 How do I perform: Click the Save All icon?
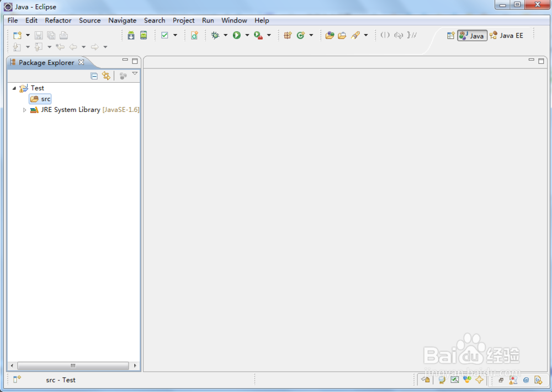[x=51, y=35]
